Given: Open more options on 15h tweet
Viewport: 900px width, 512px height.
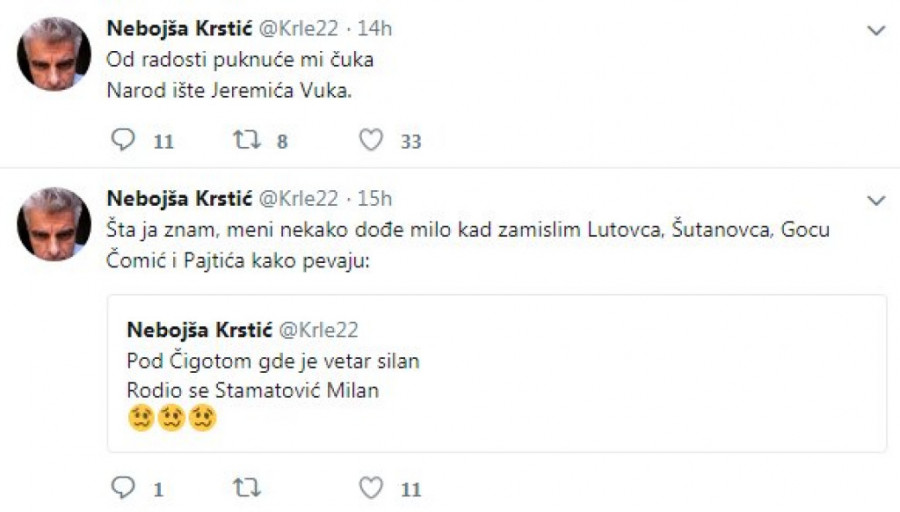Looking at the screenshot, I should point(876,201).
